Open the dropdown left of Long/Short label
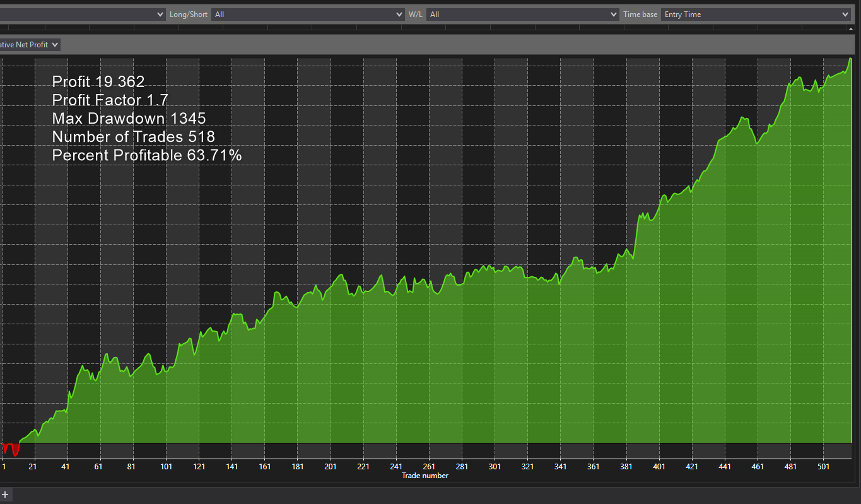The image size is (861, 504). click(82, 15)
